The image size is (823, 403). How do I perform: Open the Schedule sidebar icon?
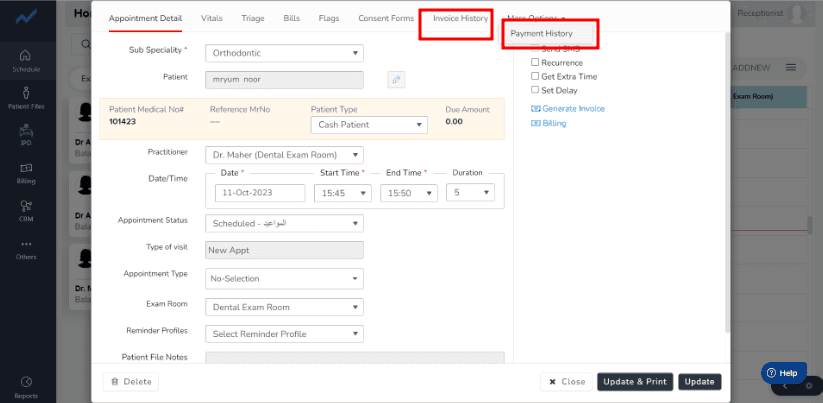pyautogui.click(x=26, y=56)
